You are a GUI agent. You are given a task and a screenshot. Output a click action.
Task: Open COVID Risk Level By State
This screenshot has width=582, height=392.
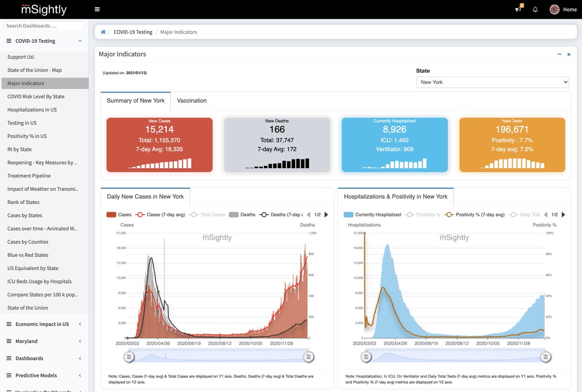36,96
